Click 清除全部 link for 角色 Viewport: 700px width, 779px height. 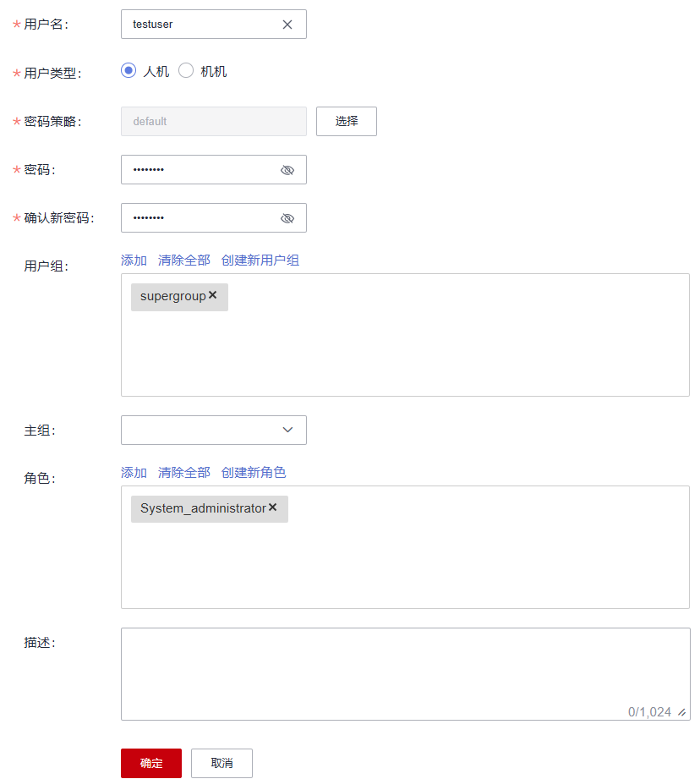click(184, 473)
